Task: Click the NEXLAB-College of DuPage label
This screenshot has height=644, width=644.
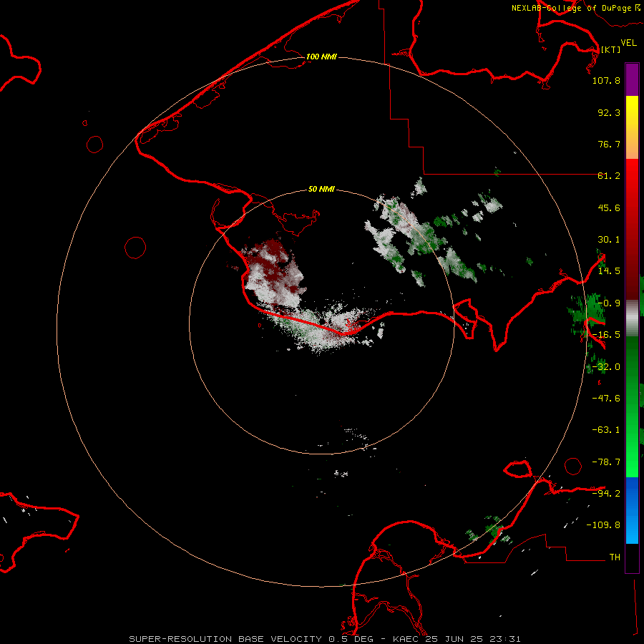Action: click(x=572, y=8)
